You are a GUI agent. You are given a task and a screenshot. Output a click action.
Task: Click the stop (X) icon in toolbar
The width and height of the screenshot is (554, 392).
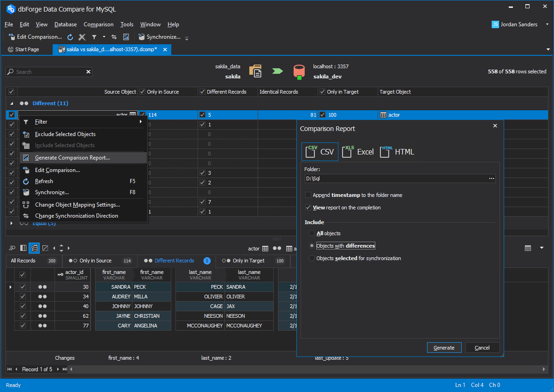[x=82, y=37]
